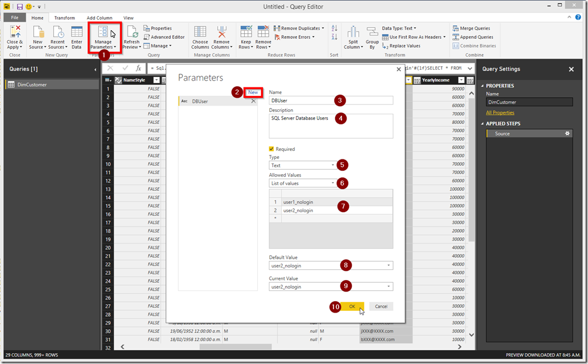588x364 pixels.
Task: Click the vertical scrollbar down arrow
Action: click(471, 335)
